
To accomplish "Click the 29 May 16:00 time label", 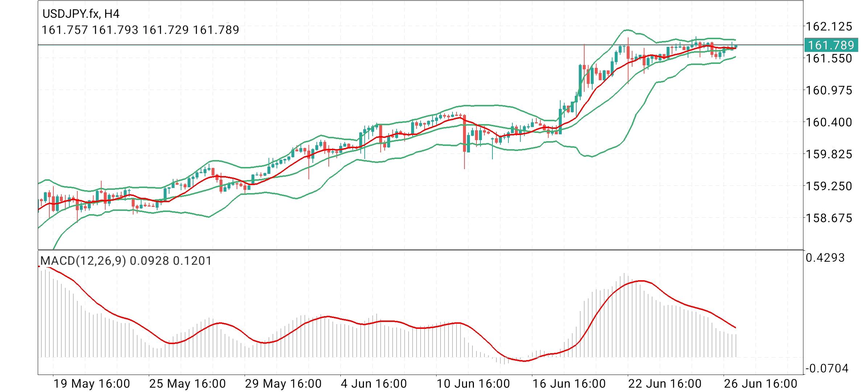I will [x=283, y=383].
